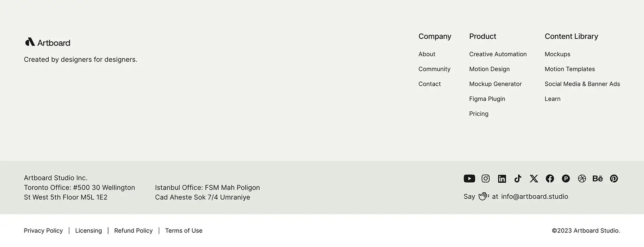The height and width of the screenshot is (247, 644).
Task: Open the Terms of Use link
Action: coord(184,231)
